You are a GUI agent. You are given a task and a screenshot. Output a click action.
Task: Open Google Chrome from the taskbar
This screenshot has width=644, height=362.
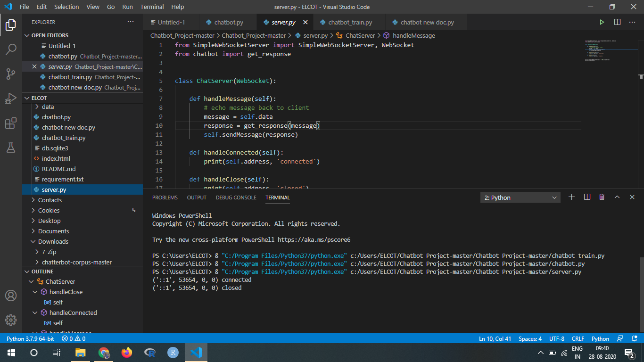pos(104,353)
